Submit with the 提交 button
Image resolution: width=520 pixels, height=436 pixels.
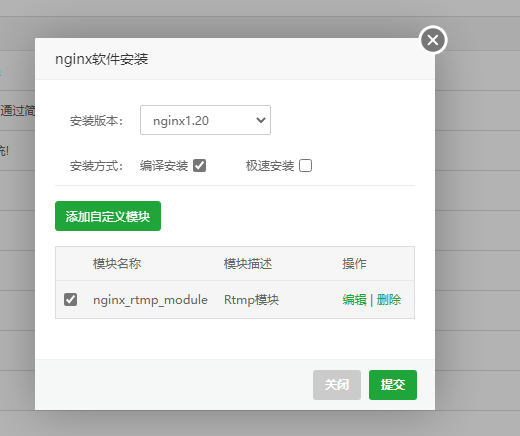[x=393, y=385]
